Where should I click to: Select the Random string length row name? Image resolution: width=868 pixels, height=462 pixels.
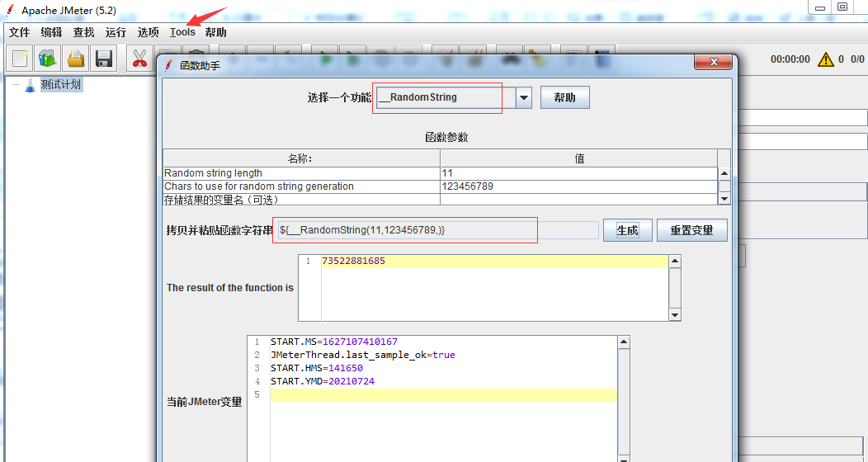click(x=301, y=173)
